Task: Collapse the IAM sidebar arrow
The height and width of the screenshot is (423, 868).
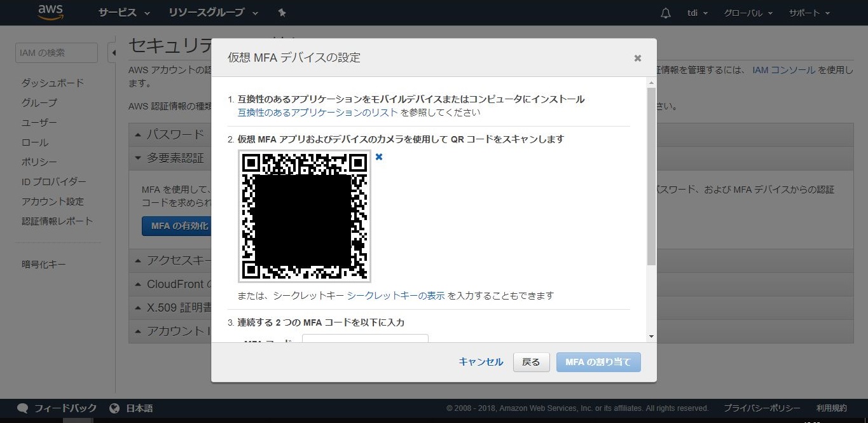Action: click(113, 53)
